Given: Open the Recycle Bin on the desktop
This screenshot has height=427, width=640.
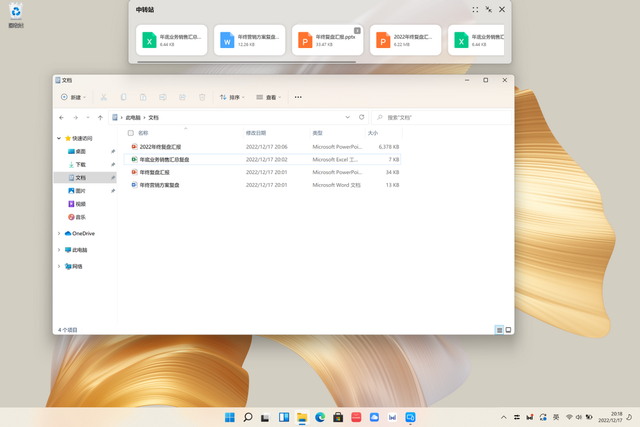Looking at the screenshot, I should click(x=16, y=16).
